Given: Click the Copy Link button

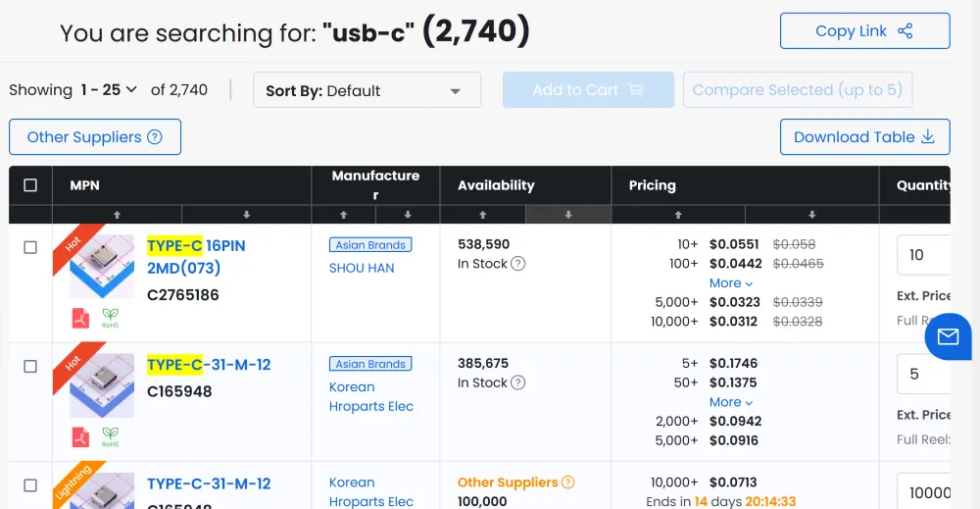Looking at the screenshot, I should pyautogui.click(x=864, y=31).
